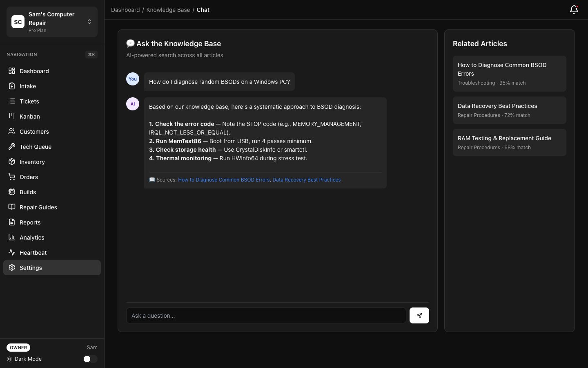
Task: Enable the Dark Mode switch
Action: tap(90, 359)
